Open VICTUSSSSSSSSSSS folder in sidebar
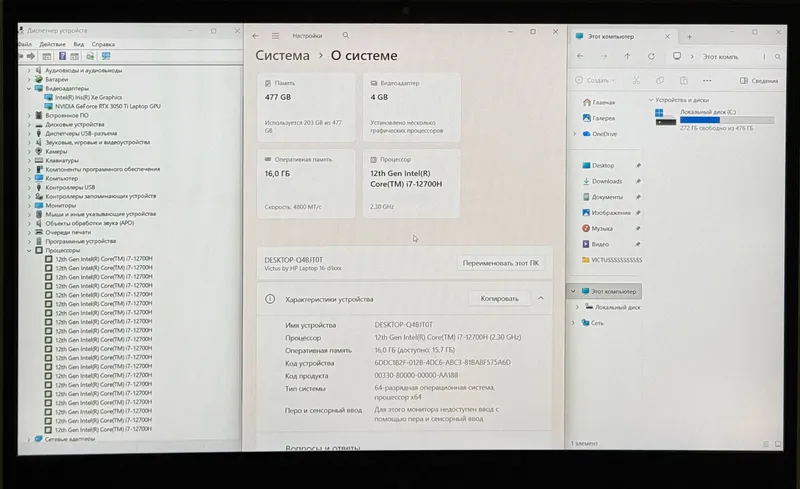 point(612,260)
